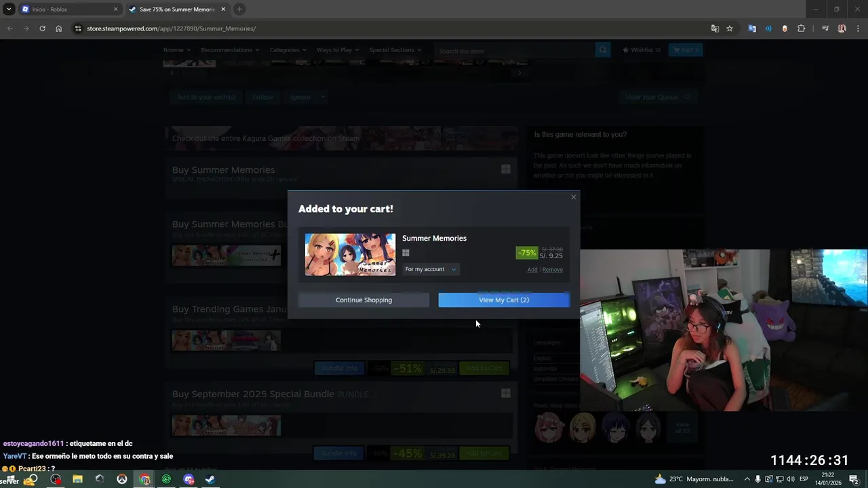Click the View My Cart (2) button
The width and height of the screenshot is (868, 488).
click(504, 300)
